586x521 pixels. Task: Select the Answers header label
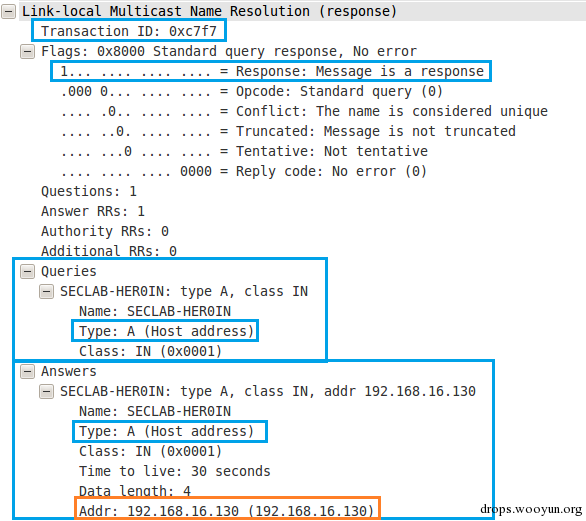click(x=69, y=372)
